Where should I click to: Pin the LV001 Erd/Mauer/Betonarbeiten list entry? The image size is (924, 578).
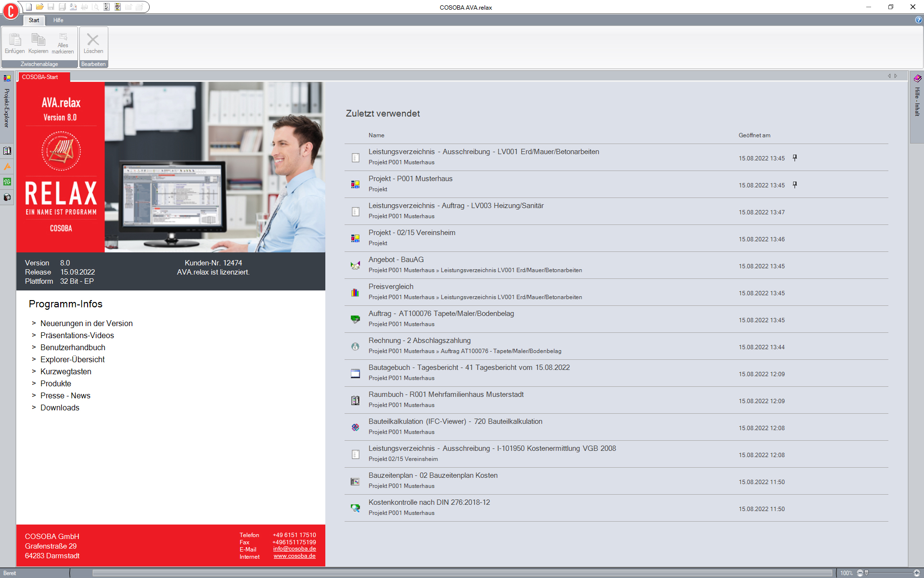click(796, 158)
